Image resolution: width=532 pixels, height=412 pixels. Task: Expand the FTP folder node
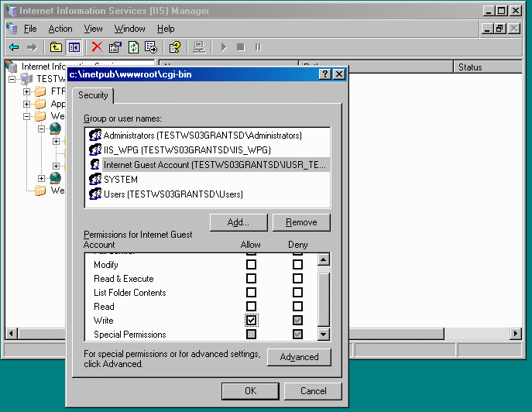(26, 91)
